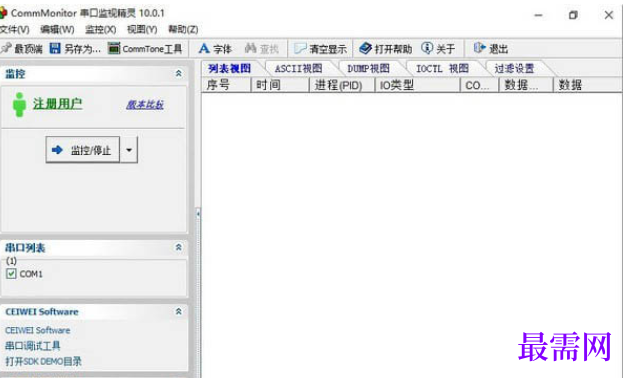Click the 数据... column header

(526, 85)
